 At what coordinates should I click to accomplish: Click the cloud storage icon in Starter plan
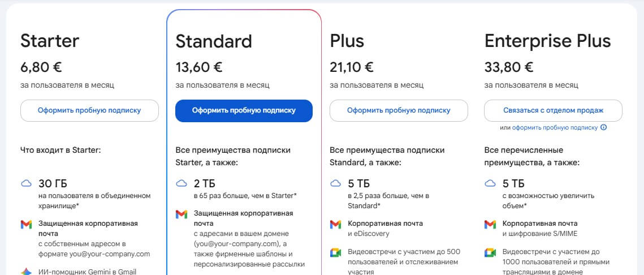[x=26, y=183]
